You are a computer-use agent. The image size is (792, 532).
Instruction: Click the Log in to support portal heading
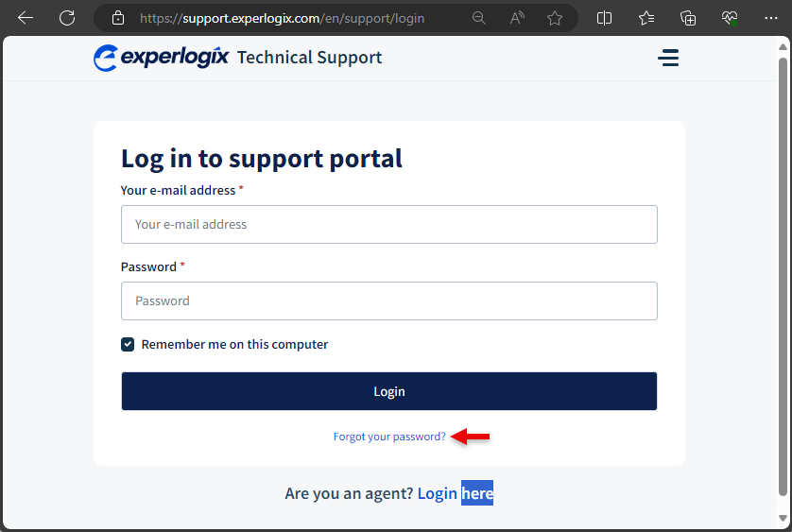tap(262, 159)
